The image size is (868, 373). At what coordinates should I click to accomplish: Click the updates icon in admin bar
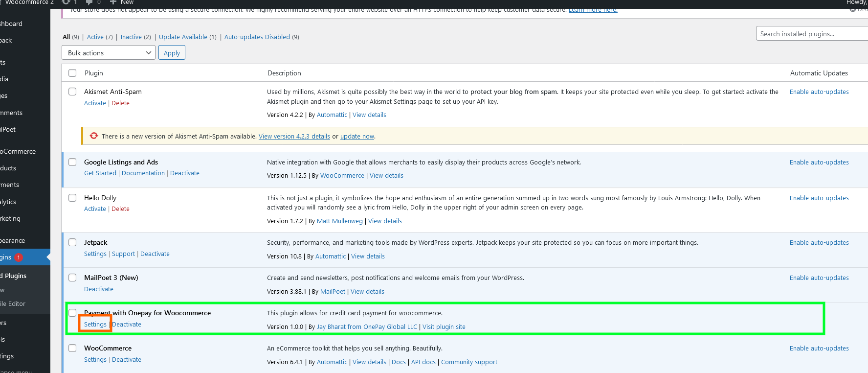(x=66, y=2)
